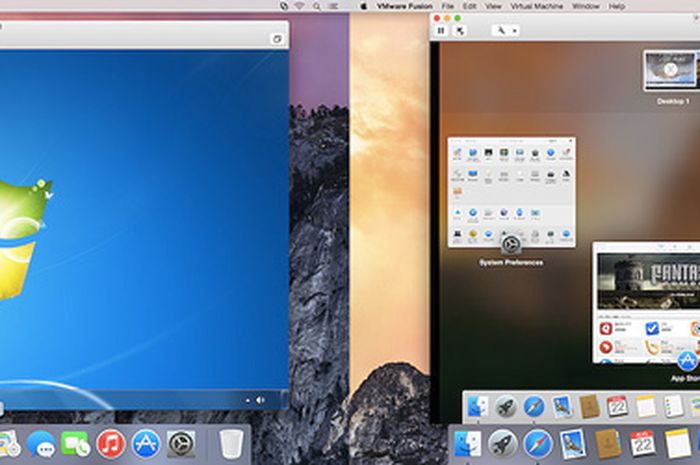Close the VMware Fusion VM window

coord(437,18)
